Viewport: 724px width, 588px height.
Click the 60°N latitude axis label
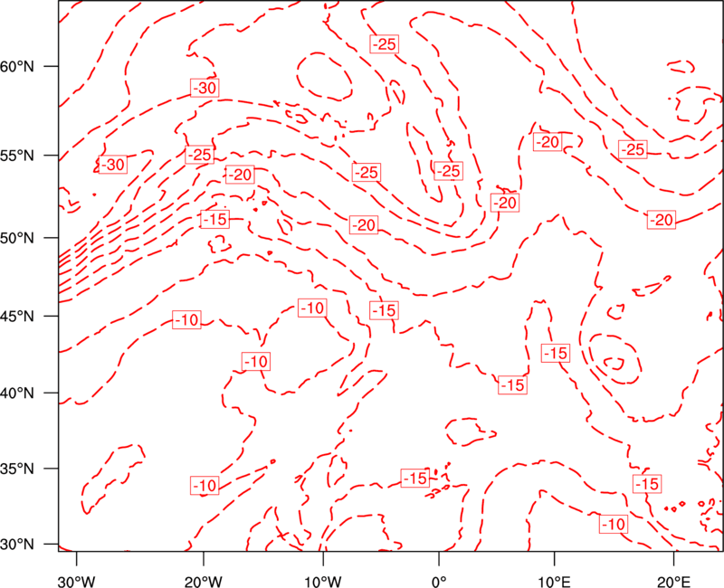pos(17,67)
